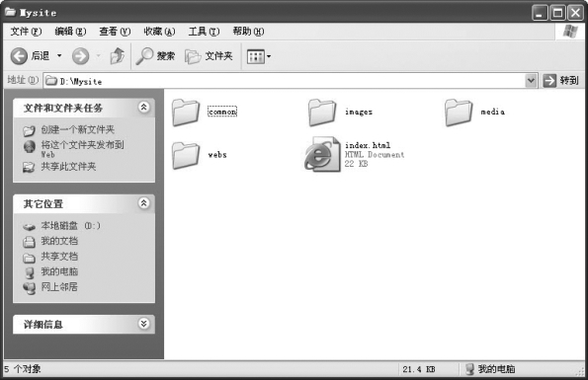Expand the 详细信息 panel
Image resolution: width=588 pixels, height=380 pixels.
(143, 324)
